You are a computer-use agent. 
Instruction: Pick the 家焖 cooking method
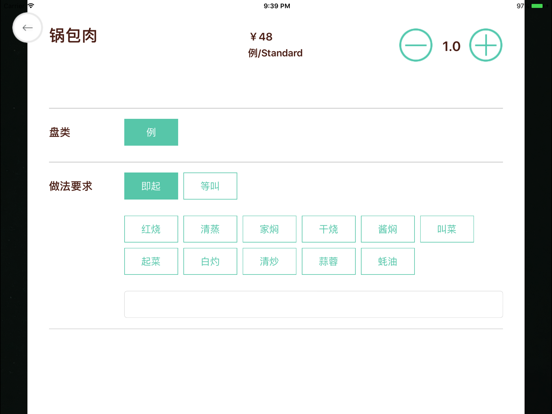tap(269, 229)
